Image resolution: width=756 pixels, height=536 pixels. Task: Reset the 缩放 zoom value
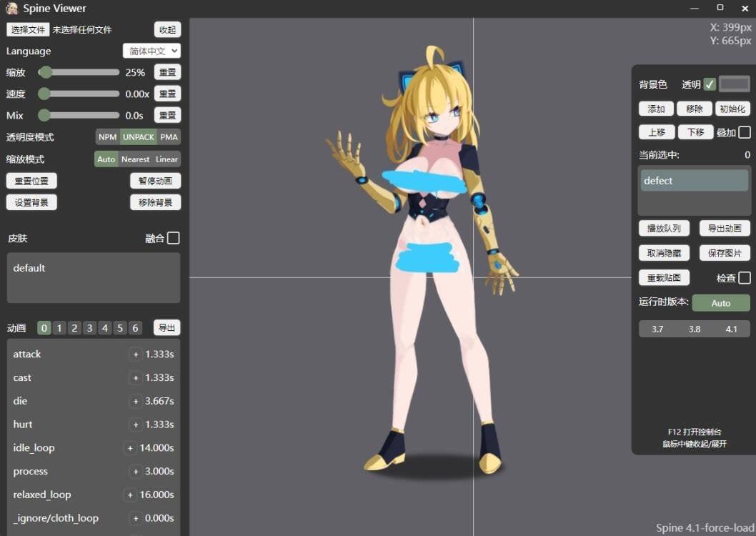pyautogui.click(x=167, y=72)
